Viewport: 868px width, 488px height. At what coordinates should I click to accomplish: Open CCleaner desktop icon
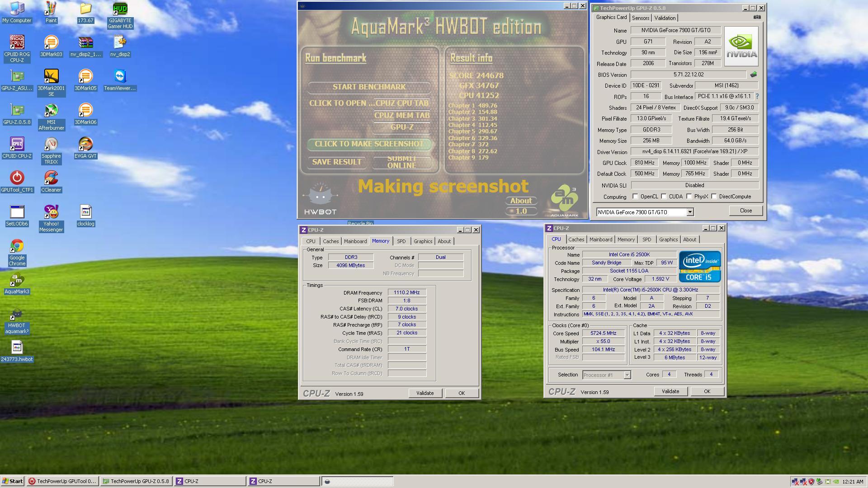pyautogui.click(x=51, y=182)
